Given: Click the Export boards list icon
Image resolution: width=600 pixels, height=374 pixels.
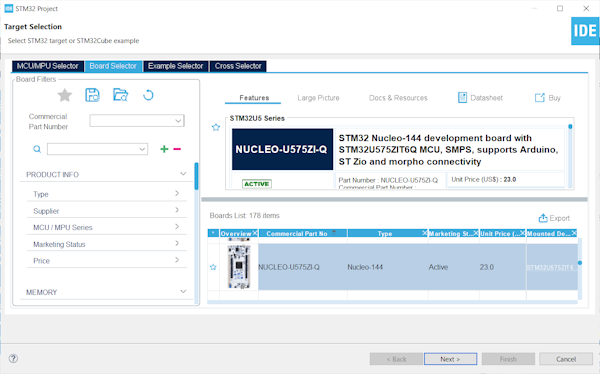Looking at the screenshot, I should tap(543, 218).
